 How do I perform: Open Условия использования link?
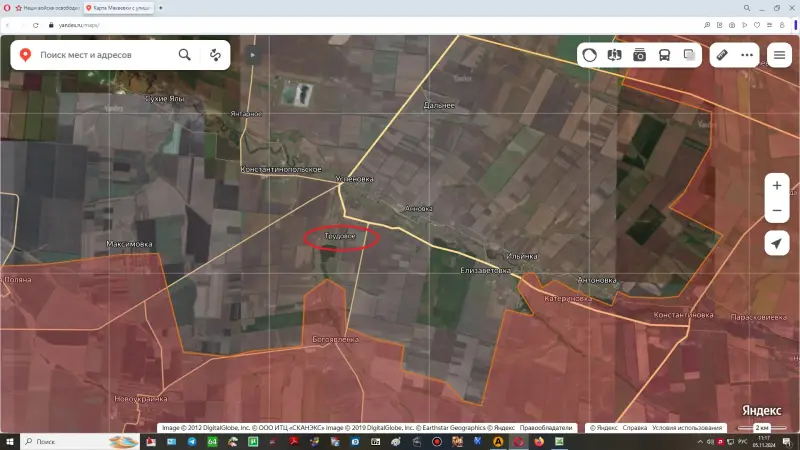click(687, 428)
